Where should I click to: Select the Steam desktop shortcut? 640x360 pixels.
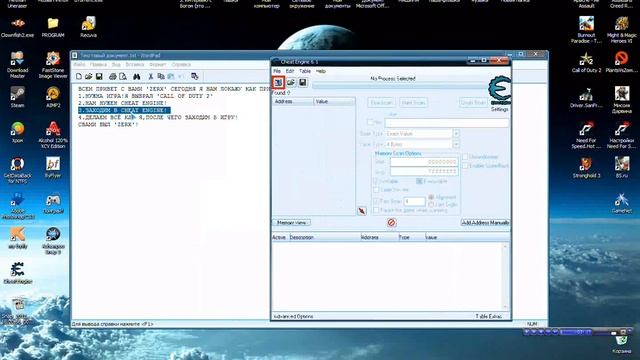click(x=17, y=97)
